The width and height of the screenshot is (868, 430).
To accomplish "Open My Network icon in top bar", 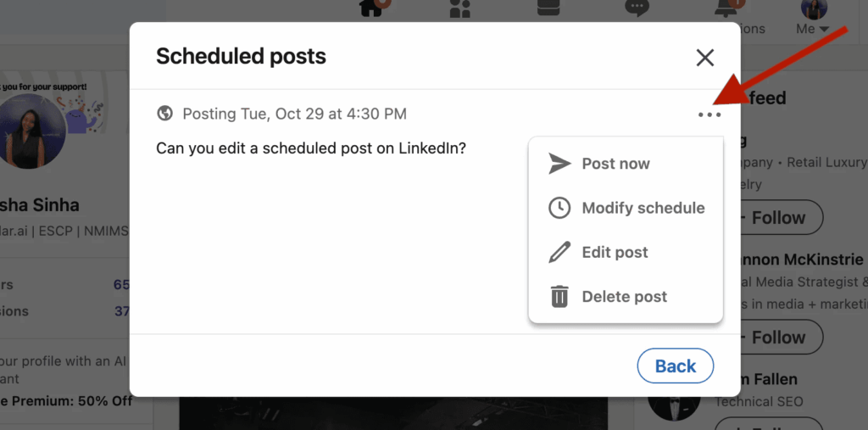I will pos(459,8).
